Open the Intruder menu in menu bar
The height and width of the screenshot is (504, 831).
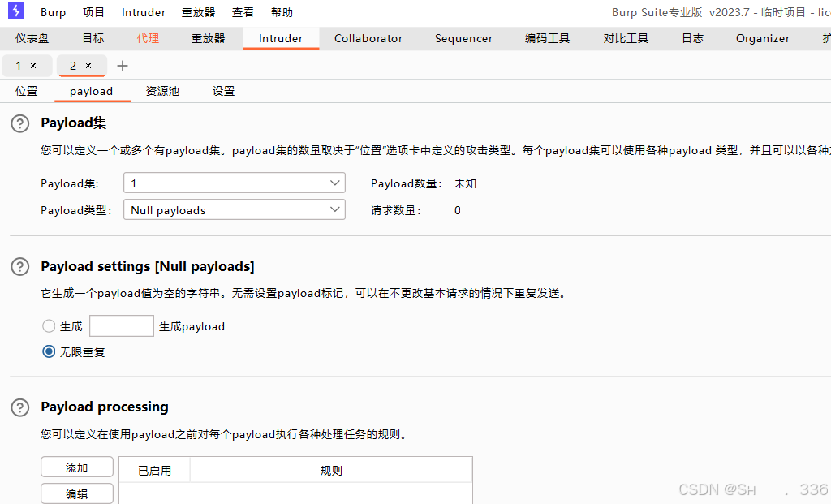pyautogui.click(x=144, y=12)
